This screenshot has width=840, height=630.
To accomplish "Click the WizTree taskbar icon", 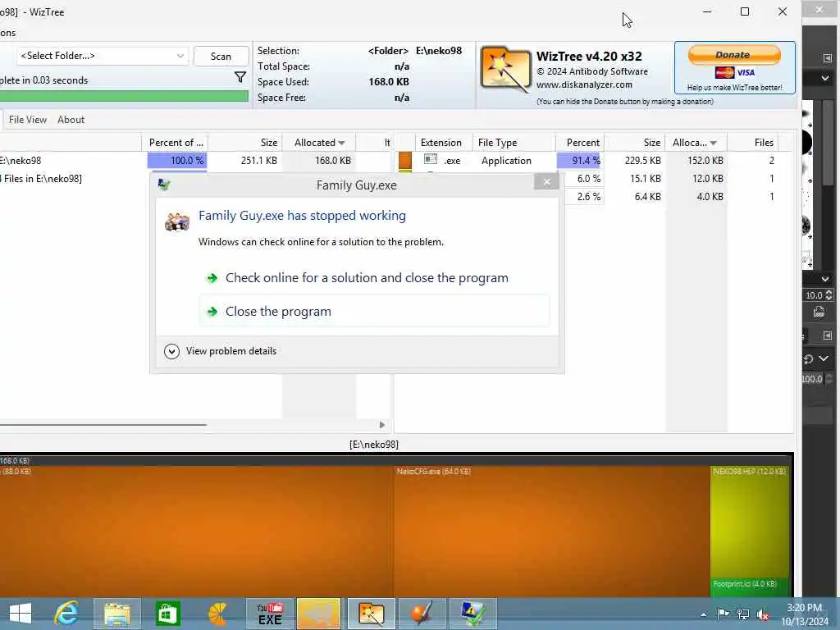I will coord(372,614).
